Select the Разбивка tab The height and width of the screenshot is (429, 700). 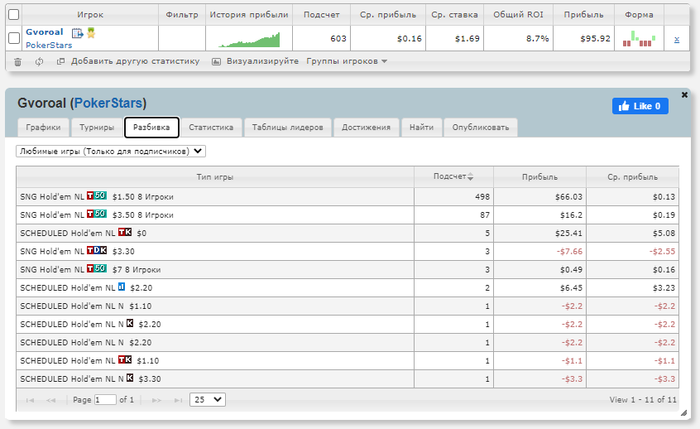point(151,127)
